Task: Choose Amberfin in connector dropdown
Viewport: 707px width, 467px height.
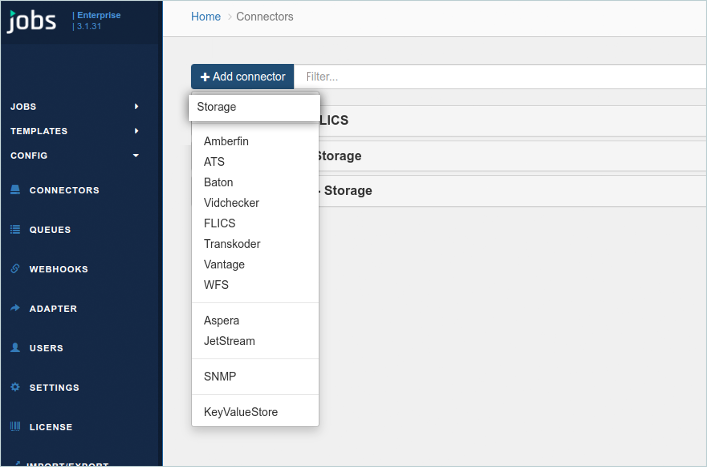Action: (x=226, y=141)
